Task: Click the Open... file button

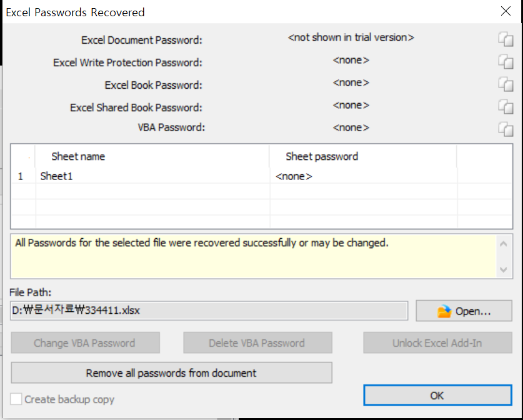Action: click(x=464, y=311)
